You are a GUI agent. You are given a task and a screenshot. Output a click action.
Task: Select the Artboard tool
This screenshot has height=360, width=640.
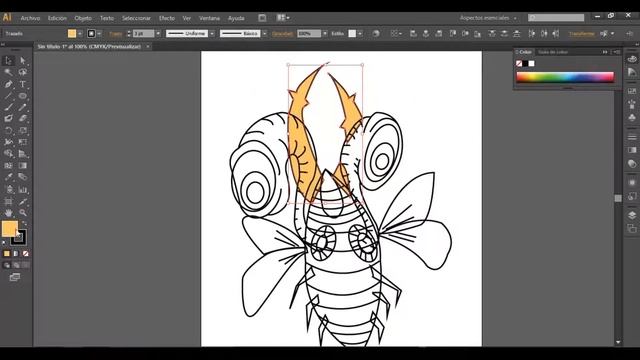[x=8, y=201]
